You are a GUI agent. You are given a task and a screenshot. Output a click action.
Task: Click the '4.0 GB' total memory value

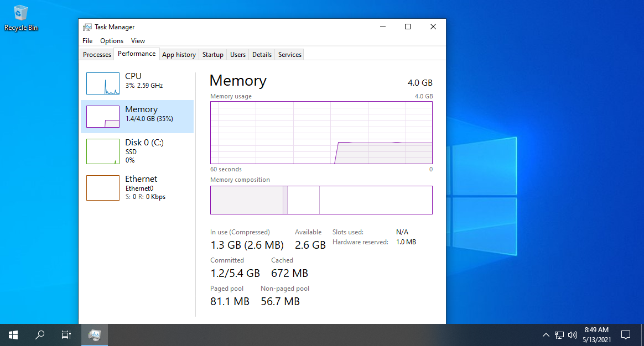point(420,83)
